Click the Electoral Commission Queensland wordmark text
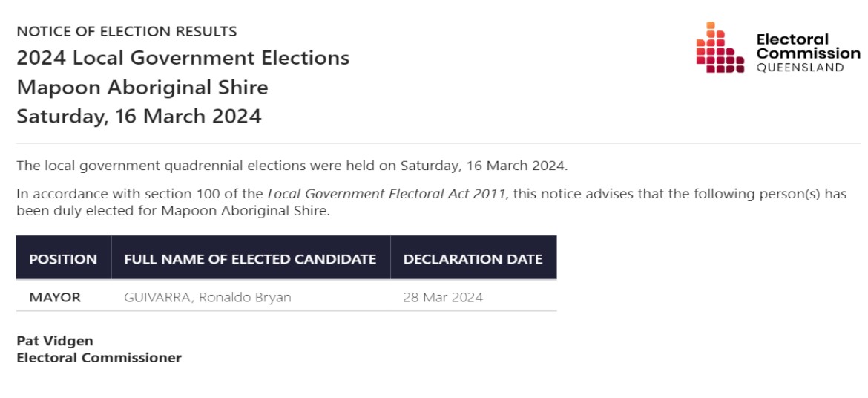This screenshot has width=868, height=398. 808,53
